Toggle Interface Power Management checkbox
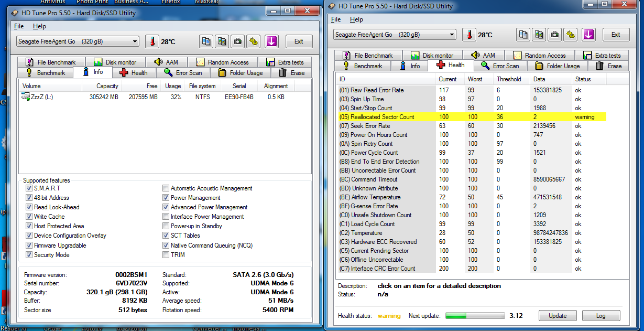 [x=166, y=217]
